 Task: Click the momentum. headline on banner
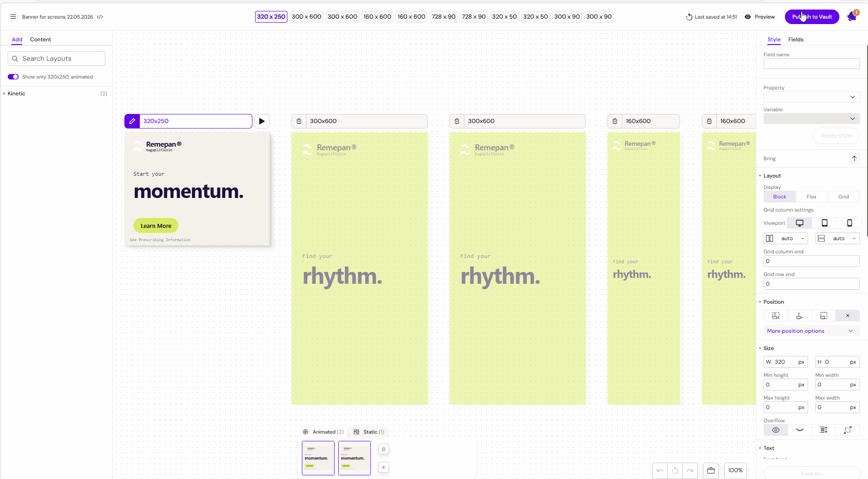tap(188, 192)
